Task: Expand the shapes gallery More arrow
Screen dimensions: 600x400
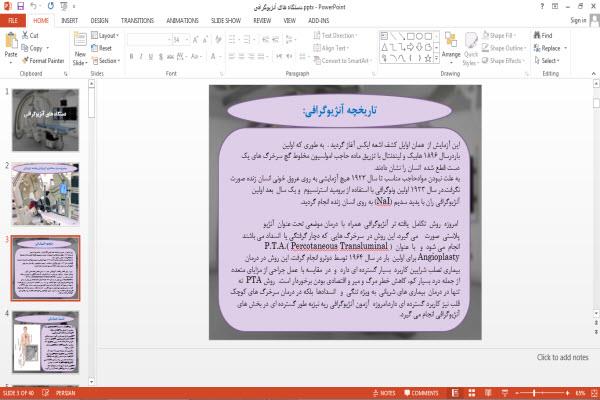Action: click(x=437, y=59)
